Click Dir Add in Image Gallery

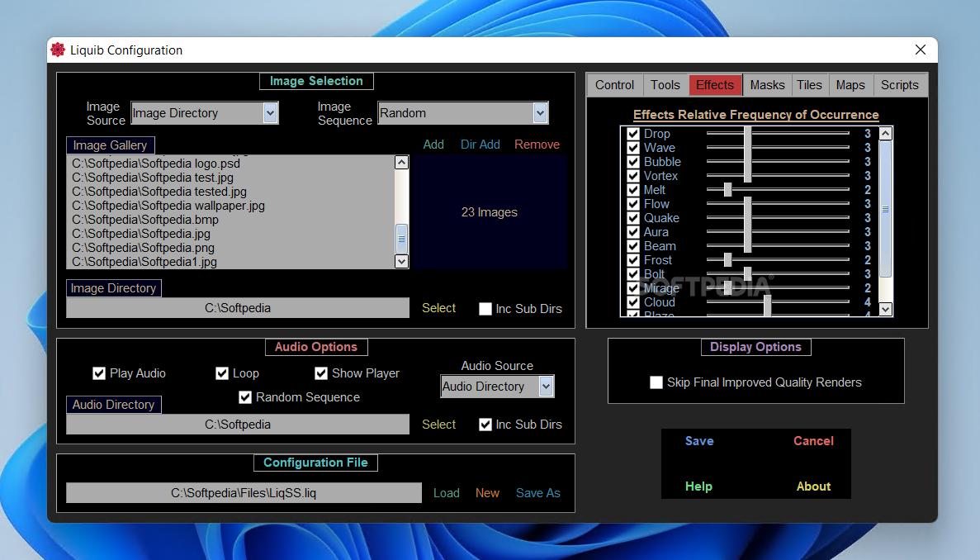pos(480,145)
